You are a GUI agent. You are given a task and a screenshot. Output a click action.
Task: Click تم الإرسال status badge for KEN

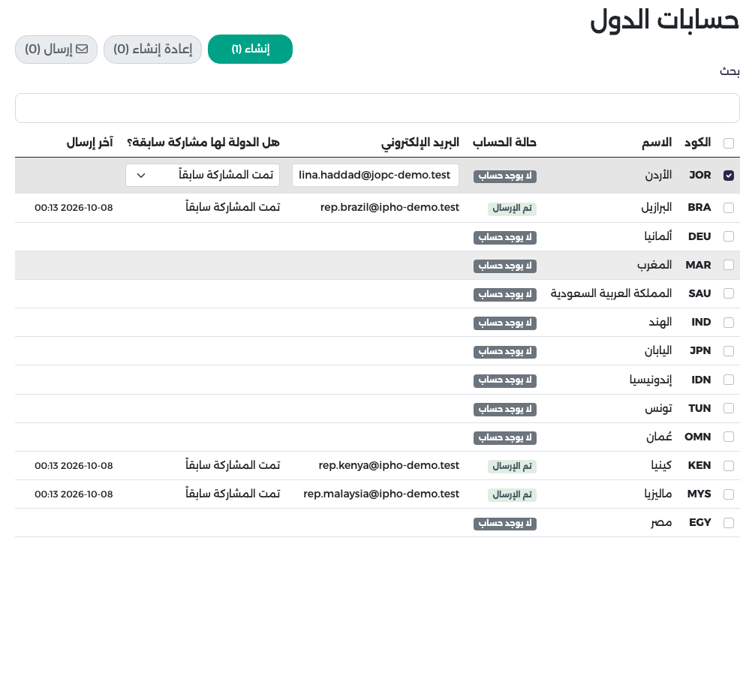[x=513, y=466]
